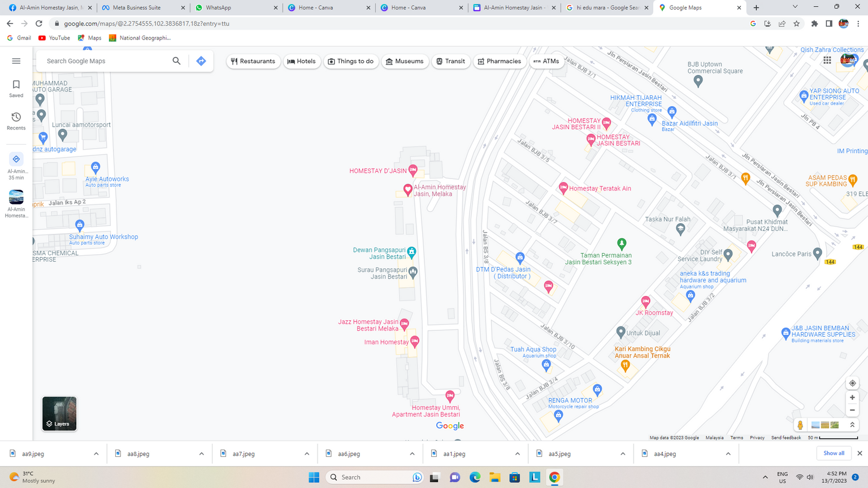Image resolution: width=868 pixels, height=488 pixels.
Task: Click the search magnifier icon
Action: coord(177,61)
